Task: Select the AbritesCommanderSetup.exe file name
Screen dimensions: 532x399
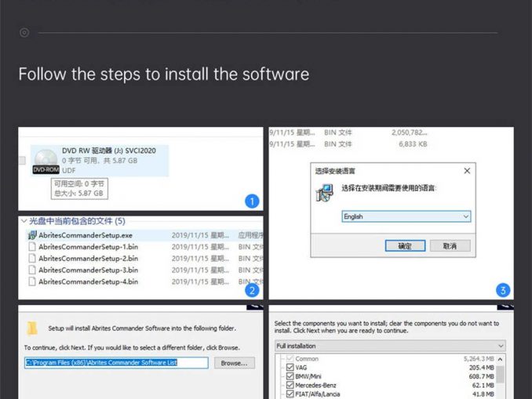Action: (86, 235)
